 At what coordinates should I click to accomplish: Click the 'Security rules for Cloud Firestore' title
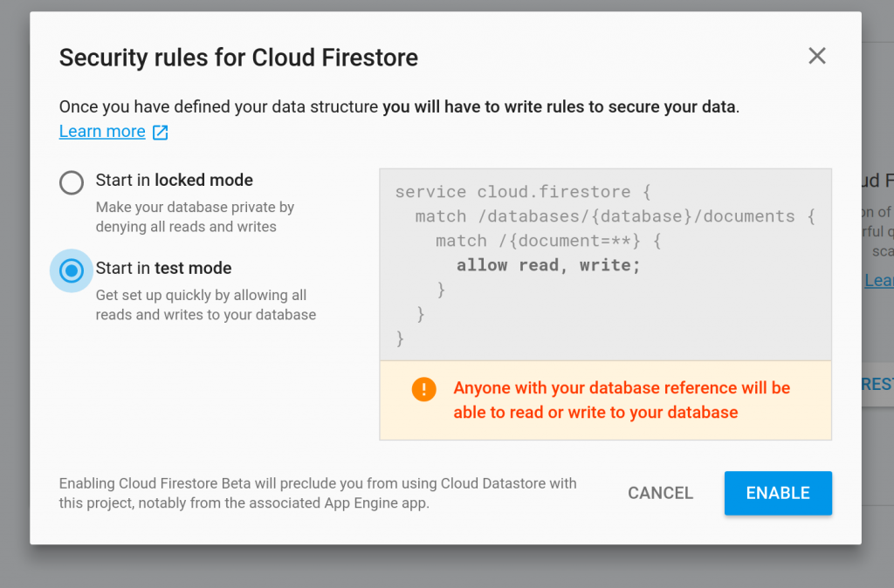click(x=238, y=58)
